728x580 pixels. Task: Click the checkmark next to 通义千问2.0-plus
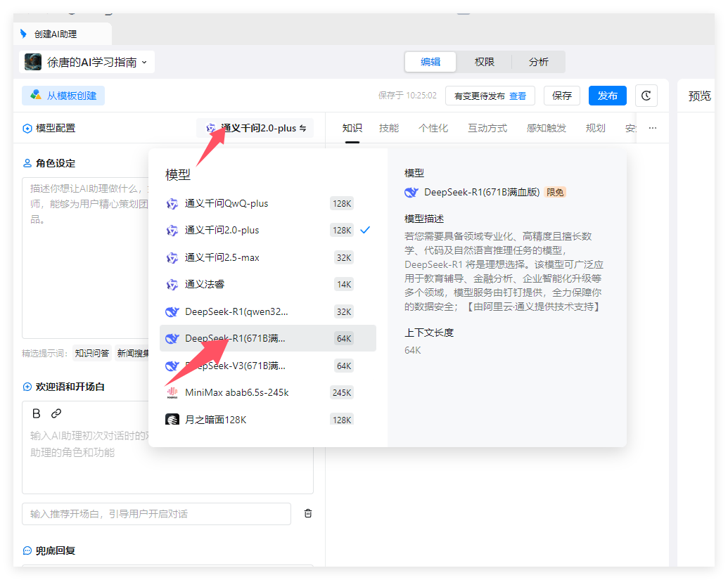click(365, 230)
